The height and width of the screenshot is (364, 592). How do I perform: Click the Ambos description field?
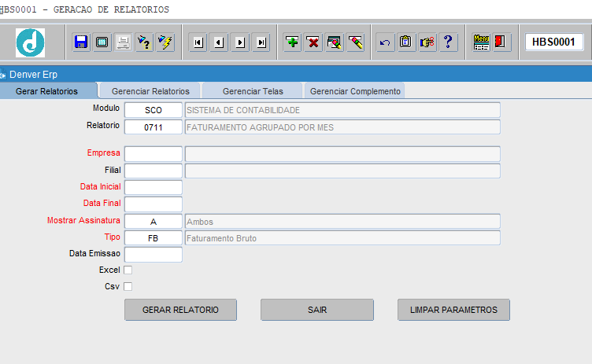(342, 222)
